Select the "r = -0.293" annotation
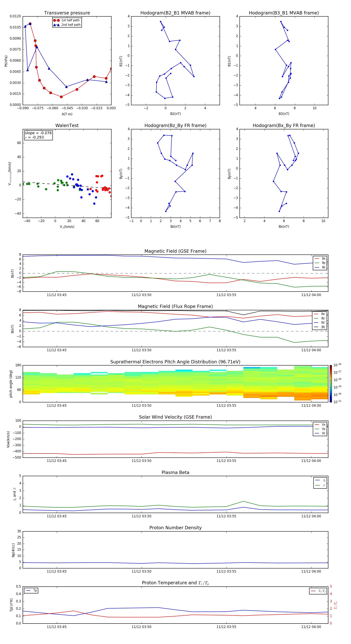The height and width of the screenshot is (644, 351). pyautogui.click(x=35, y=137)
